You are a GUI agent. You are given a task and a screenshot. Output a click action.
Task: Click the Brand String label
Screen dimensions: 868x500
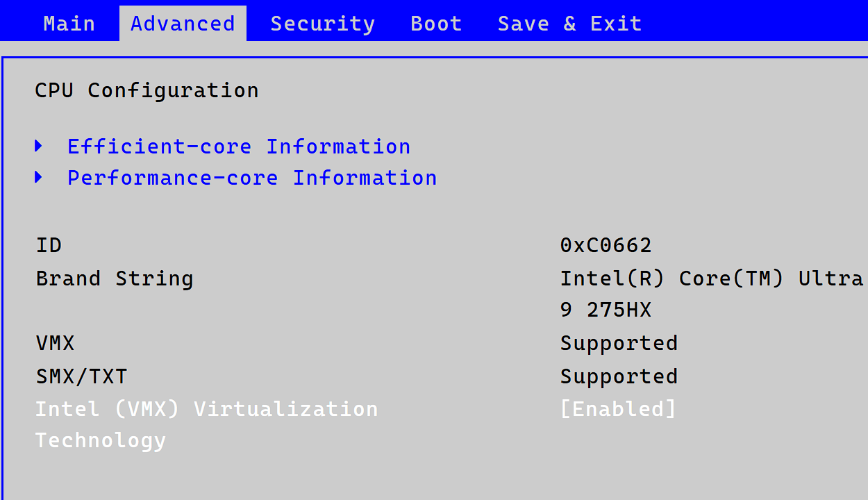point(115,278)
